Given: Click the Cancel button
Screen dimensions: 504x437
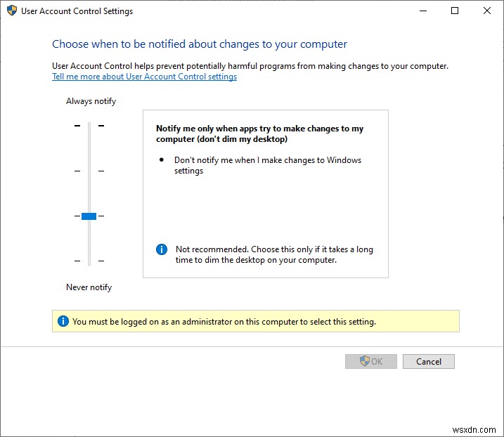Looking at the screenshot, I should (429, 362).
